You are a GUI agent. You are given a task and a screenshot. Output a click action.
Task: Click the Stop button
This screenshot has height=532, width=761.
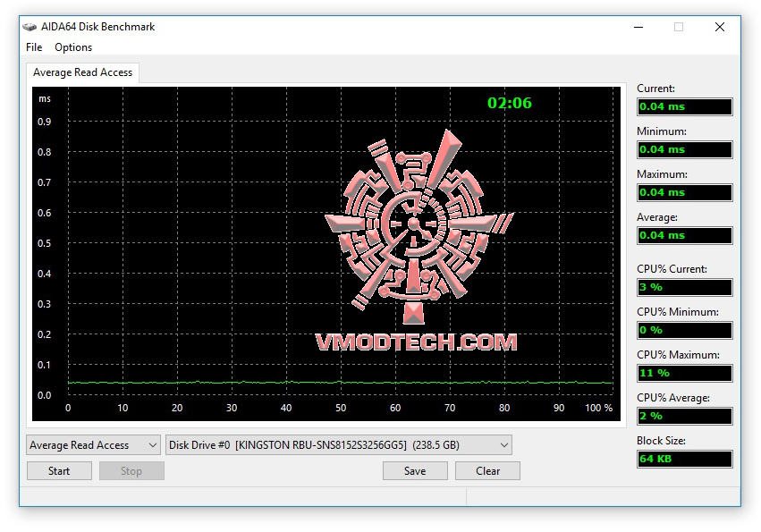(x=131, y=471)
